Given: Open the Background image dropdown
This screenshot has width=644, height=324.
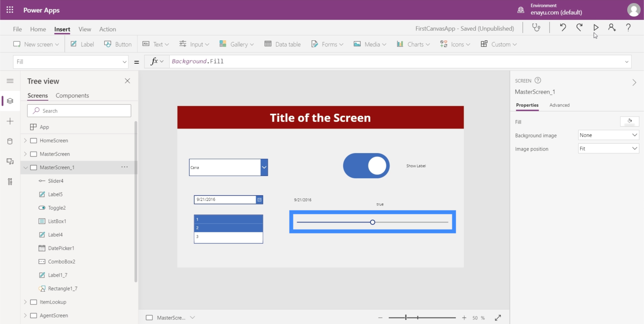Looking at the screenshot, I should coord(608,135).
